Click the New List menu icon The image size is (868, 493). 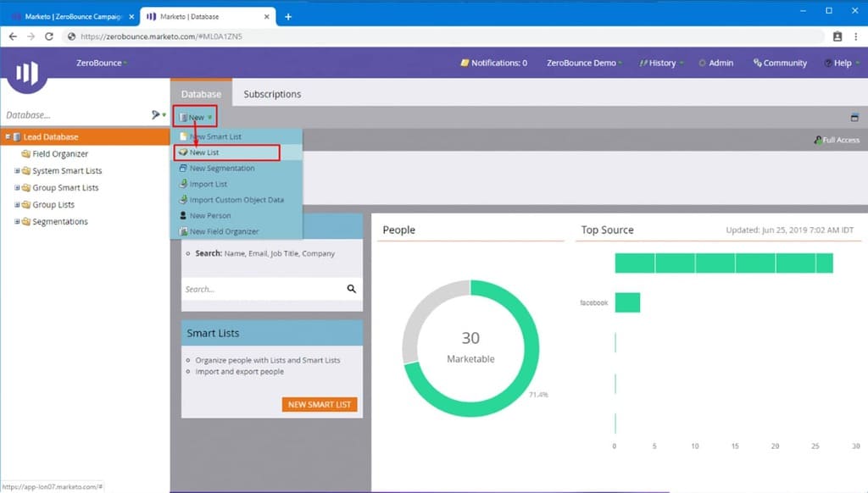(x=183, y=152)
